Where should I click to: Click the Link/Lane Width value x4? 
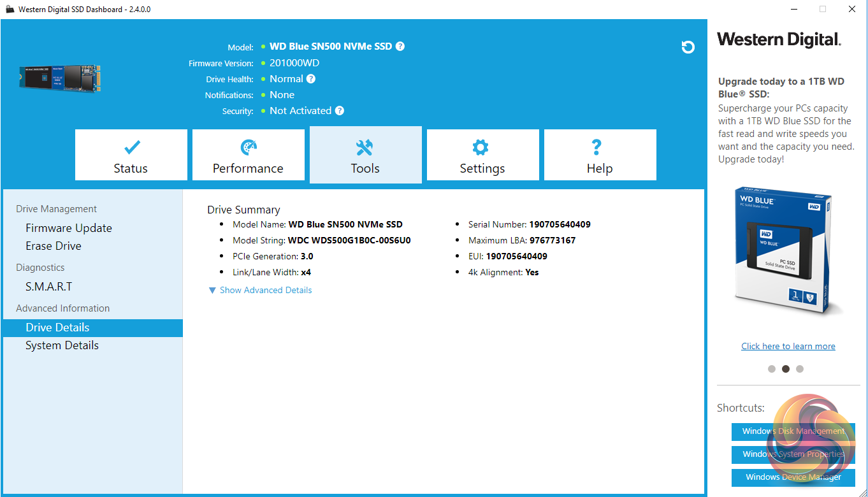306,272
